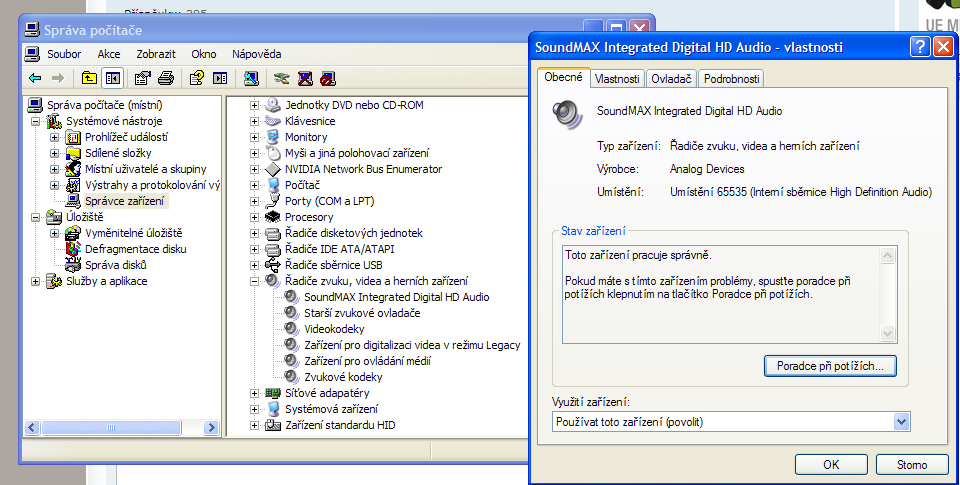Select Starší zvukové ovladače

click(362, 313)
